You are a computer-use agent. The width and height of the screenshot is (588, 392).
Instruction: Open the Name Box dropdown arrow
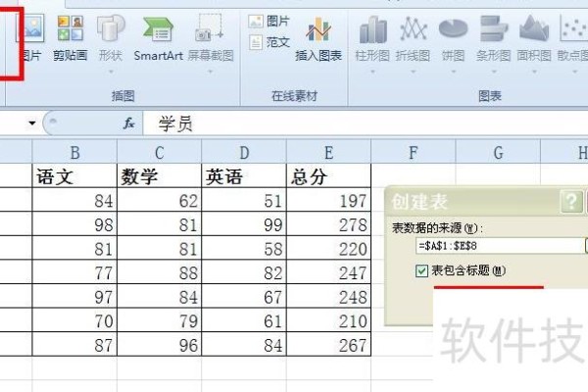coord(32,123)
